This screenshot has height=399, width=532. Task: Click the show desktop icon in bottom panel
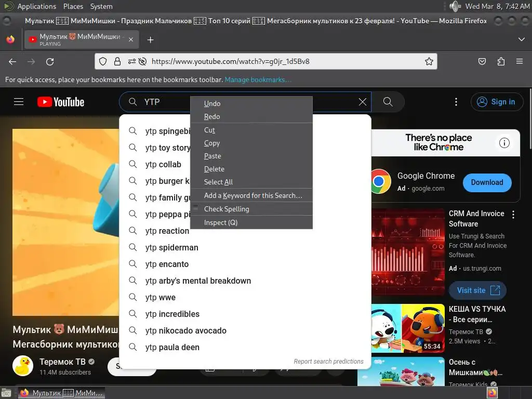coord(6,393)
